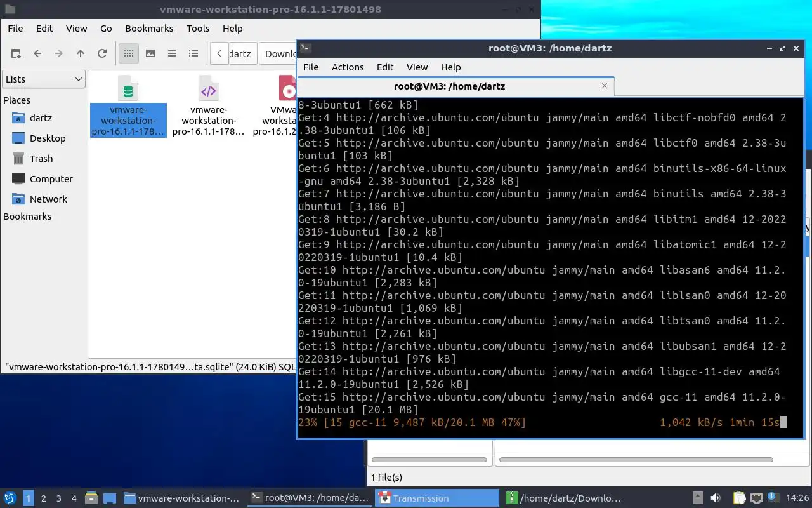Switch to the /home/dartz/Downlo... taskbar entry
Viewport: 812px width, 508px height.
[x=564, y=498]
